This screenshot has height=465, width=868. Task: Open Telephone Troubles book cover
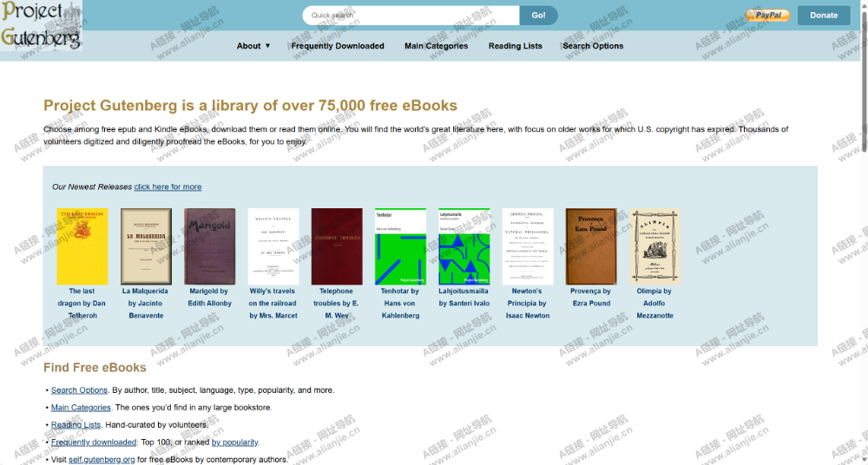tap(337, 246)
